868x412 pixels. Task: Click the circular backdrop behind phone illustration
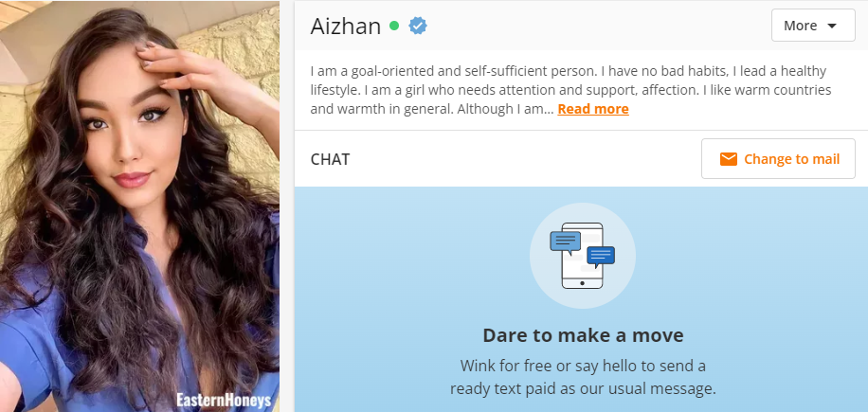click(x=583, y=256)
